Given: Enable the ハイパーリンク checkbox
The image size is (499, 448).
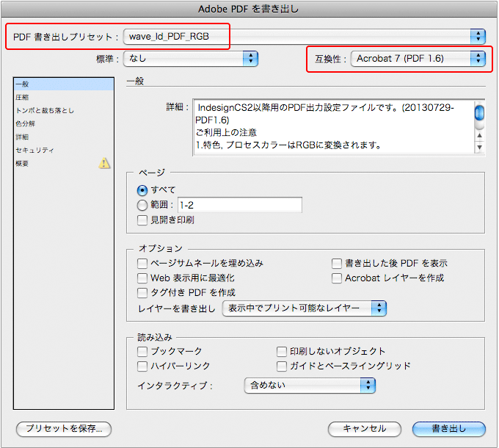Looking at the screenshot, I should click(142, 366).
